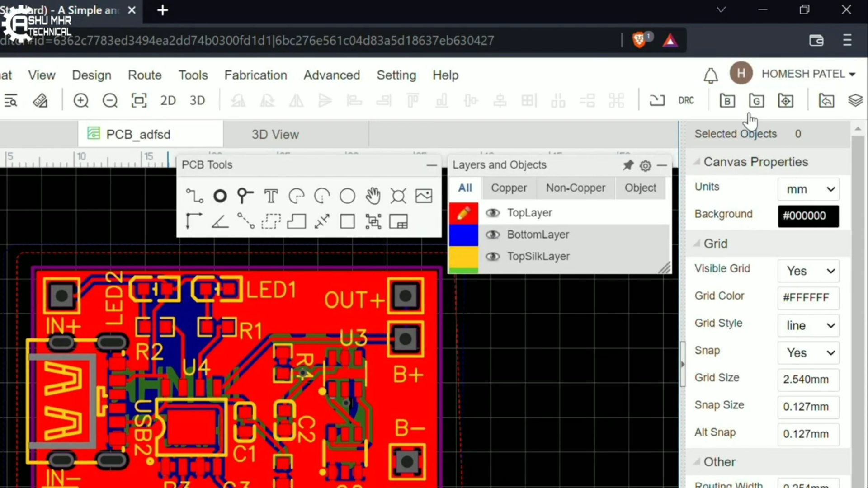
Task: Select the Circle drawing tool
Action: click(348, 196)
